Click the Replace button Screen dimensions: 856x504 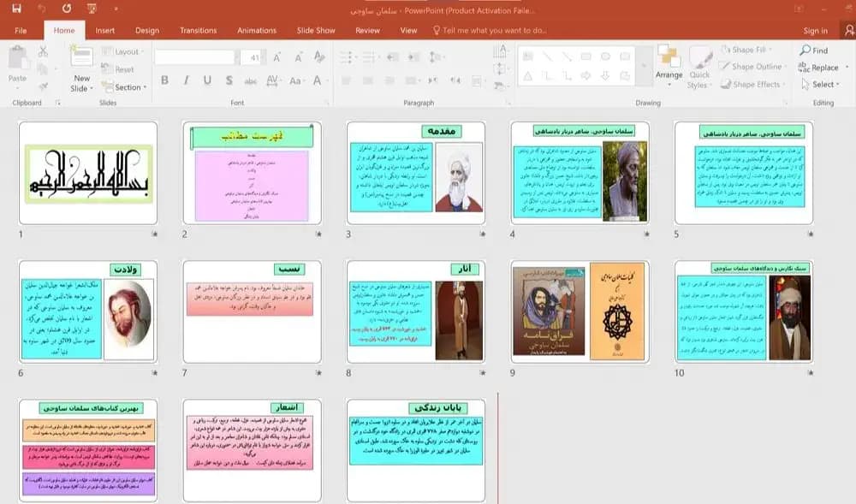point(818,68)
